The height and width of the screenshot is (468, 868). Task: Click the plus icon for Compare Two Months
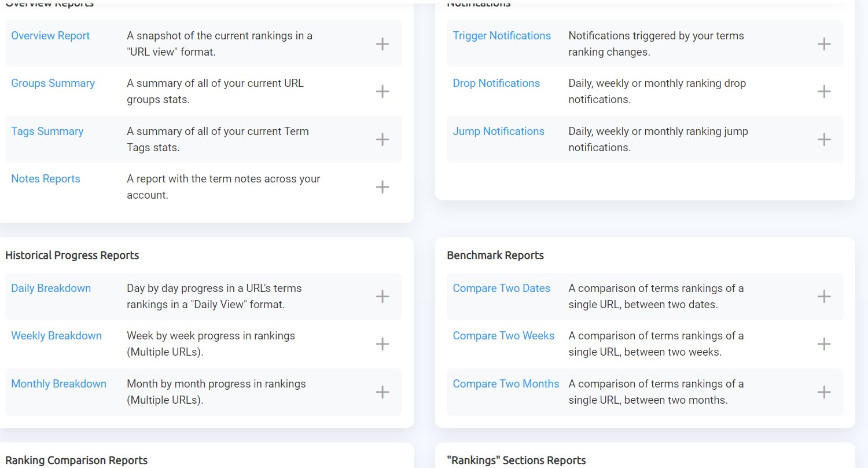pyautogui.click(x=824, y=392)
